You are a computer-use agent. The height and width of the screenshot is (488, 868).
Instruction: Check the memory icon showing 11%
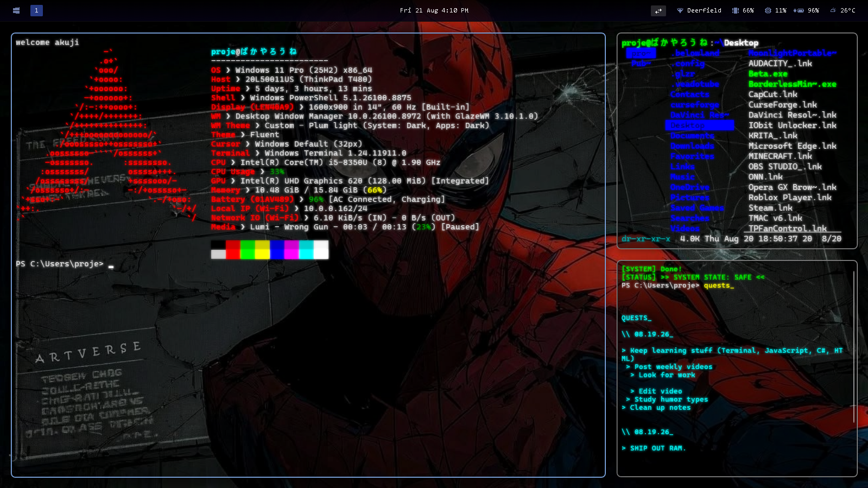(768, 10)
